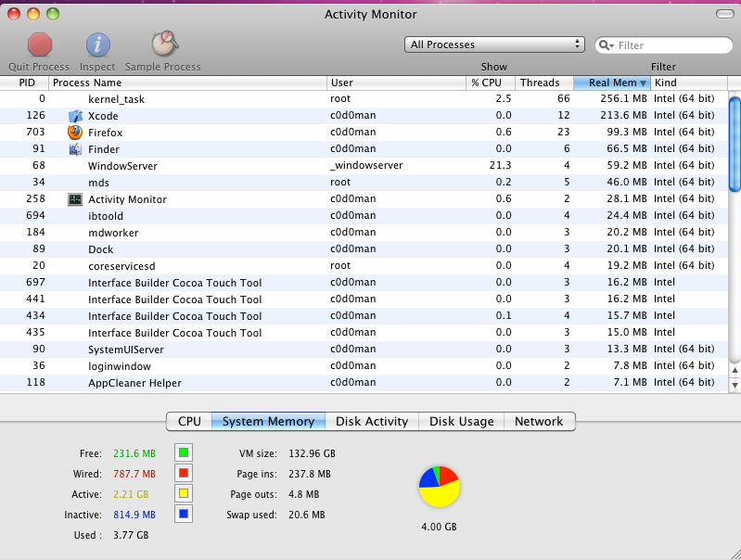Click the 814.9 MB Inactive value
This screenshot has height=560, width=741.
click(134, 515)
